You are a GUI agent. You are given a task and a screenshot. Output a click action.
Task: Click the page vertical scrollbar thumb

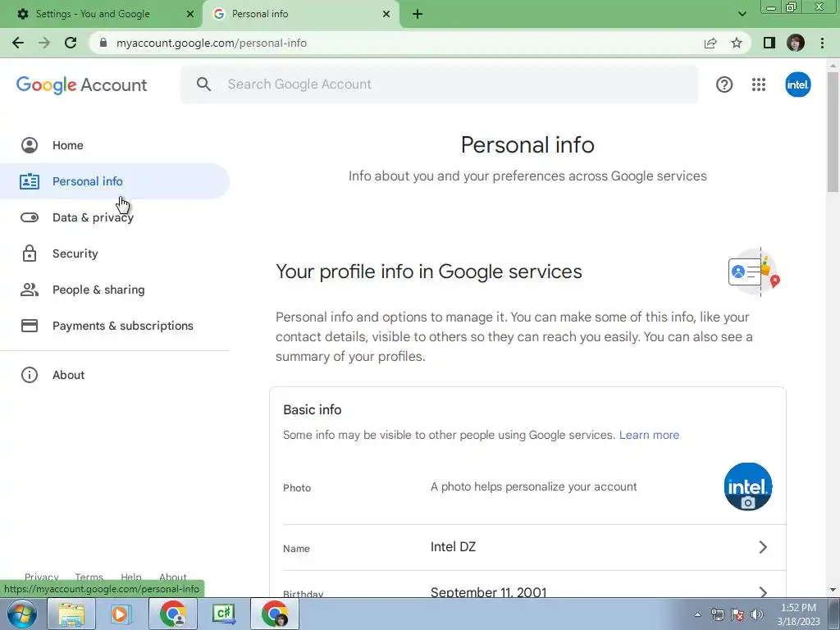pyautogui.click(x=833, y=131)
